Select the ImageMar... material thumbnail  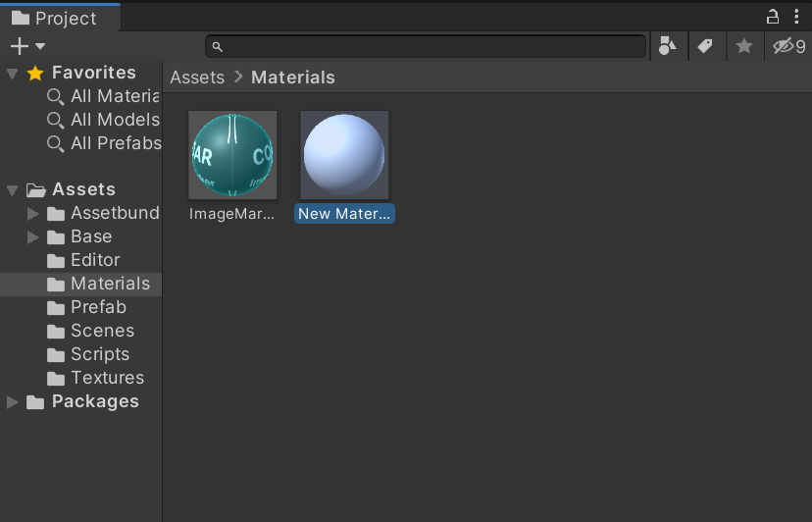232,155
